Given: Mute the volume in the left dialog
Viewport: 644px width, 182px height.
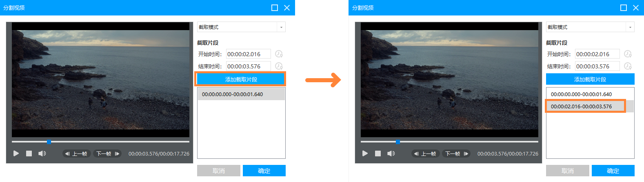Looking at the screenshot, I should click(x=42, y=153).
